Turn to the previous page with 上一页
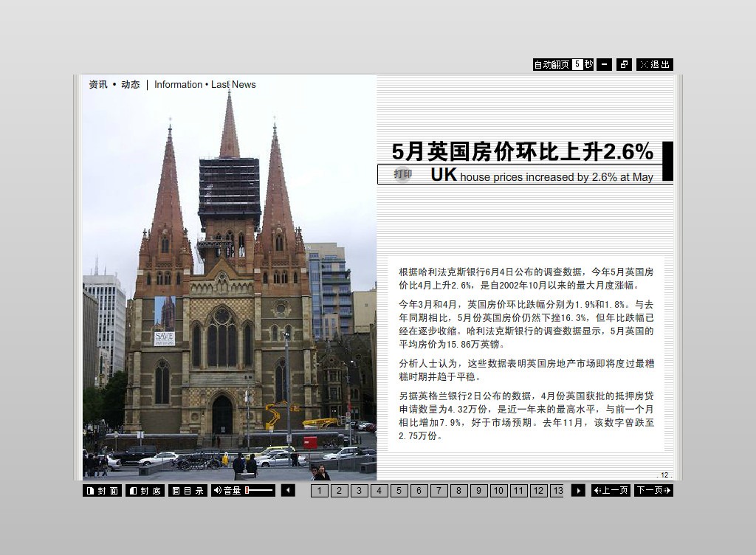Screen dimensions: 756x555 [611, 491]
